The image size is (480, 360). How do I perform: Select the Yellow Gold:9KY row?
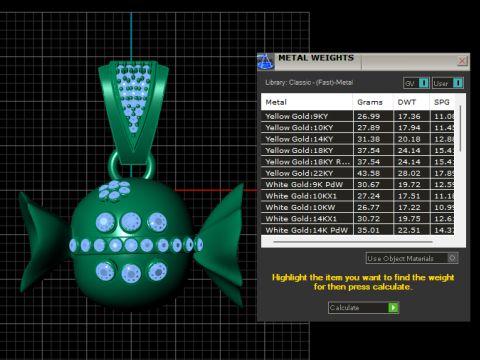[x=357, y=116]
